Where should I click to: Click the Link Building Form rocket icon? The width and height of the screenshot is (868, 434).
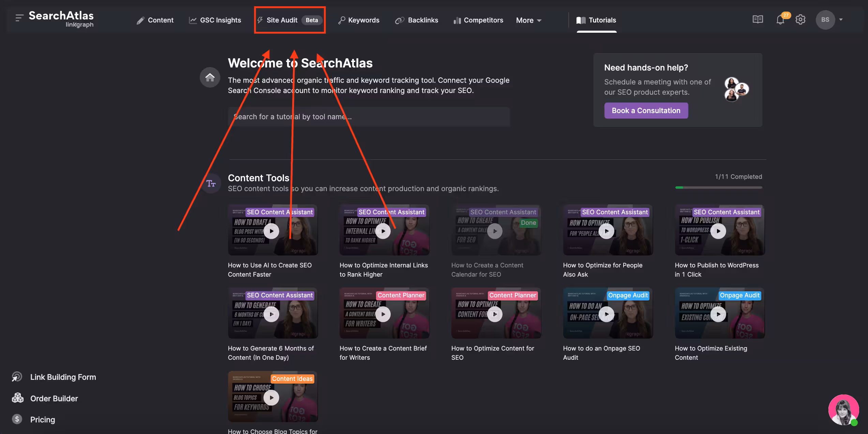tap(17, 377)
